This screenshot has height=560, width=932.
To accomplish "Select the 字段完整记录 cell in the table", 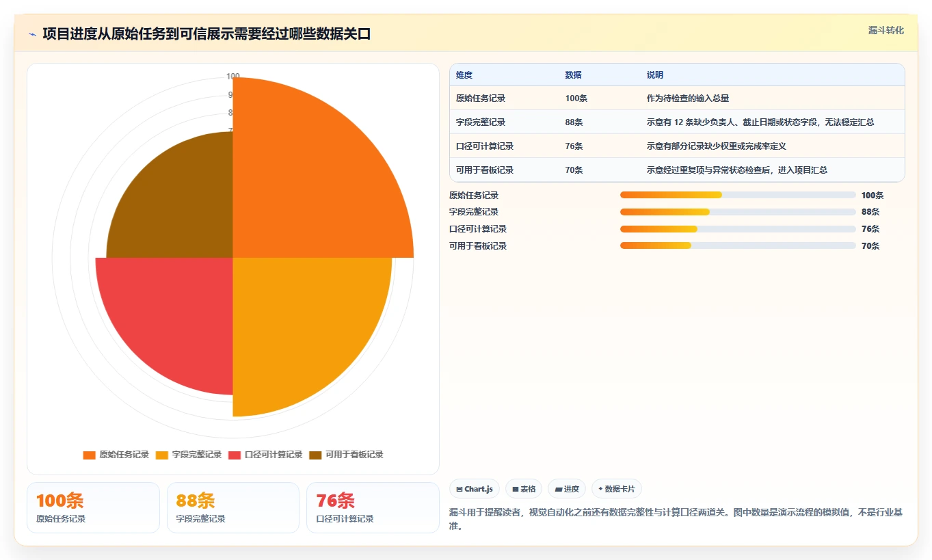I will pos(481,122).
